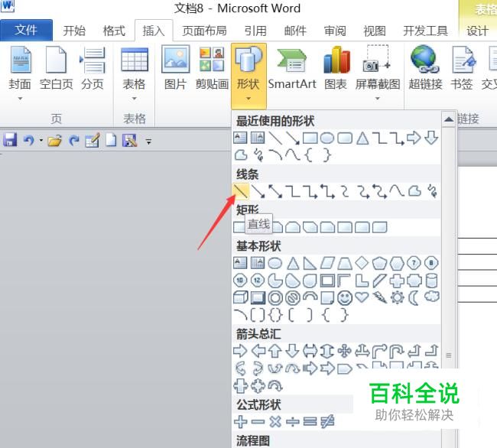The width and height of the screenshot is (497, 448).
Task: Click the shapes gallery scrollbar thumb
Action: tap(449, 355)
